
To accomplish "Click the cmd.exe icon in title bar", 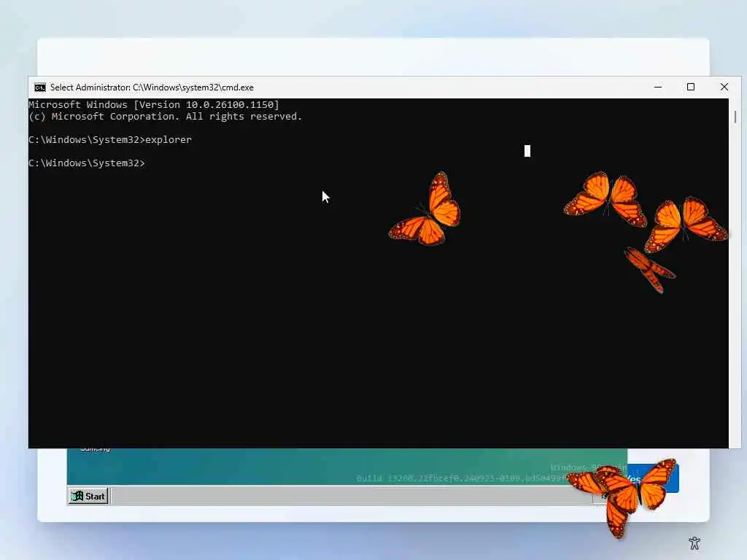I will (40, 87).
